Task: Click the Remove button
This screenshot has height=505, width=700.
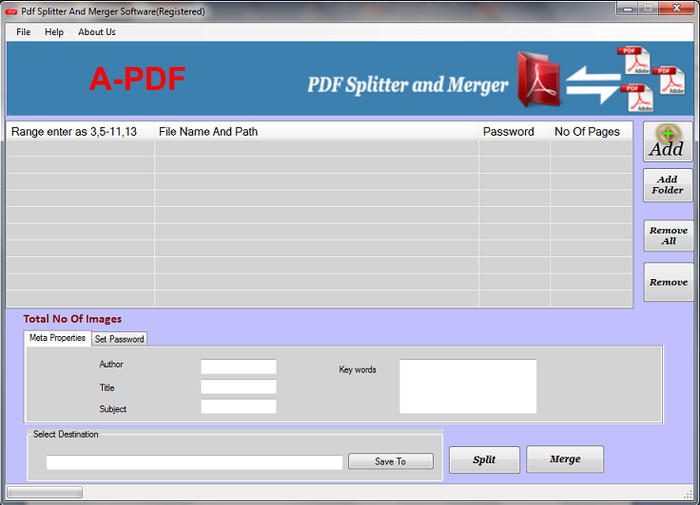Action: [x=668, y=282]
